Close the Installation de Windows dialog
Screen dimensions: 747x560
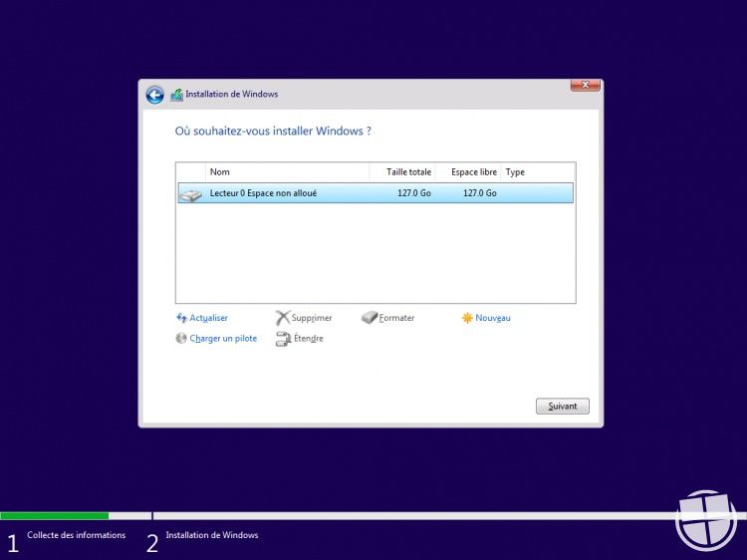[585, 86]
